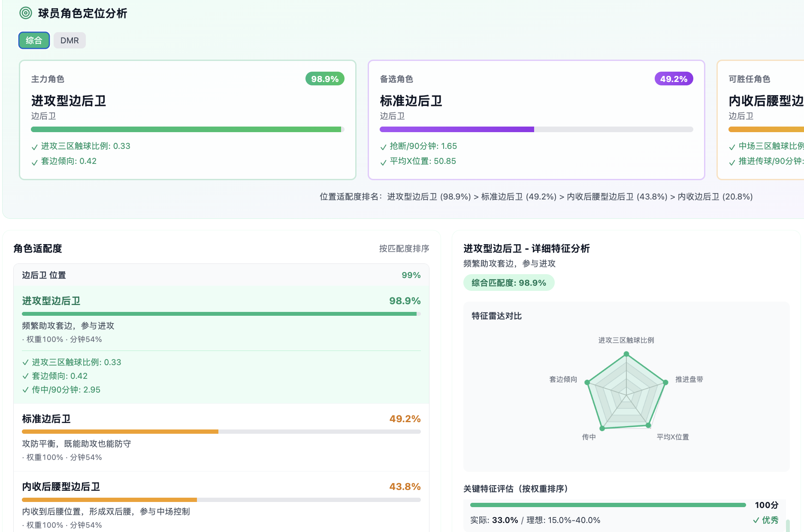
Task: Click 推进盘带 radar axis label
Action: pos(689,379)
